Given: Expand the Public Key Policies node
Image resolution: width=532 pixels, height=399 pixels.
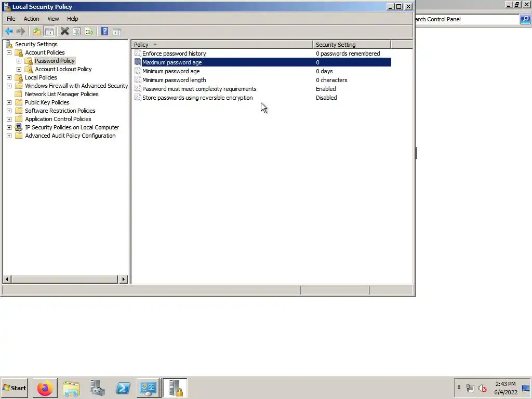Looking at the screenshot, I should tap(9, 102).
